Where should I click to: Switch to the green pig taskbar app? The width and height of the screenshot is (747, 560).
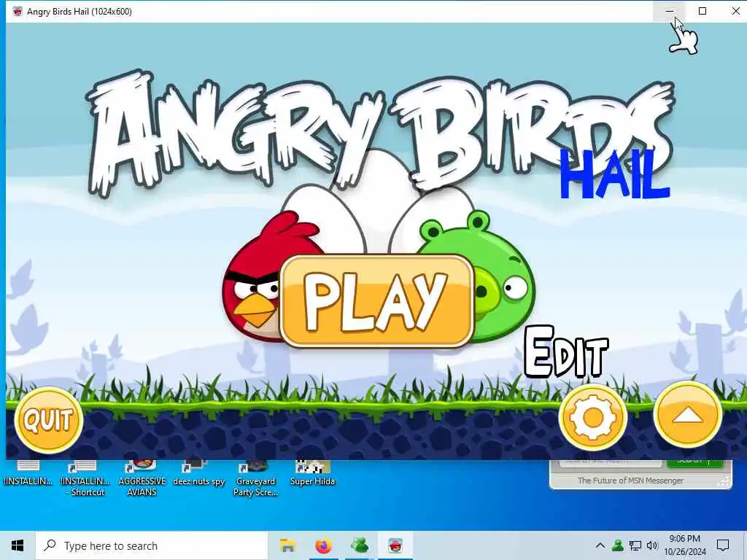click(360, 545)
